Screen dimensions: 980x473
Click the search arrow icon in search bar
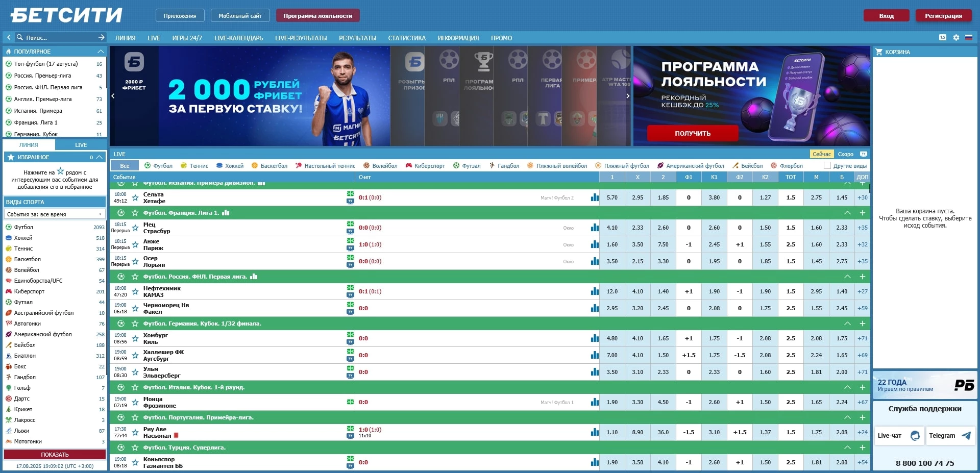click(101, 37)
